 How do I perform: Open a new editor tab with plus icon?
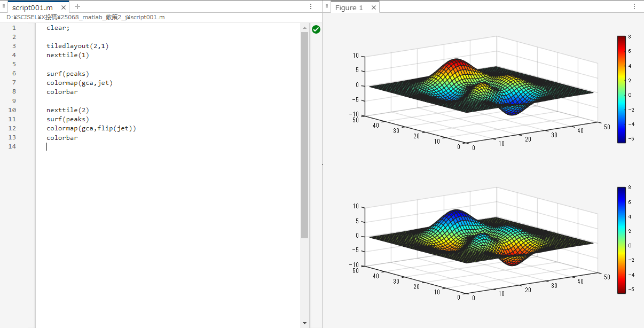[x=77, y=7]
